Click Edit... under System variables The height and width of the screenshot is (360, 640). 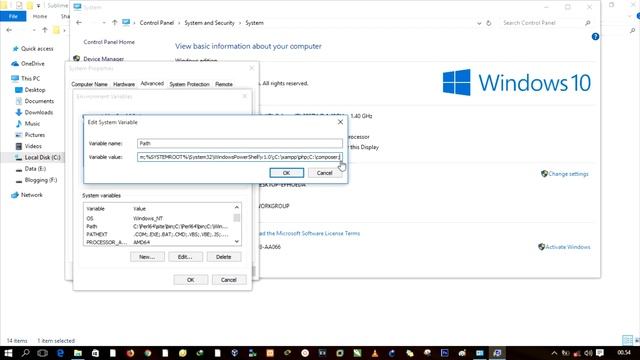tap(185, 257)
